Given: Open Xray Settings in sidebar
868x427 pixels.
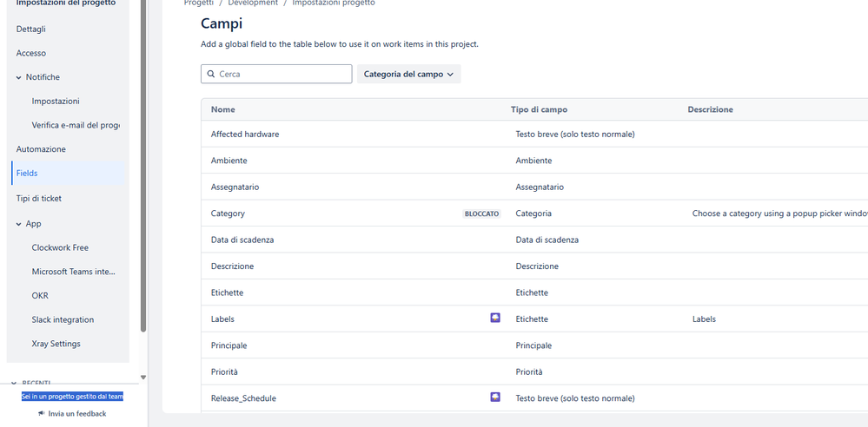Looking at the screenshot, I should coord(56,344).
